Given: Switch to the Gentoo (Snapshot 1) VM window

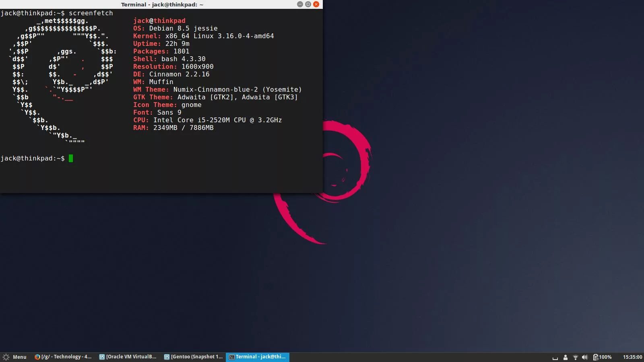Looking at the screenshot, I should click(193, 357).
